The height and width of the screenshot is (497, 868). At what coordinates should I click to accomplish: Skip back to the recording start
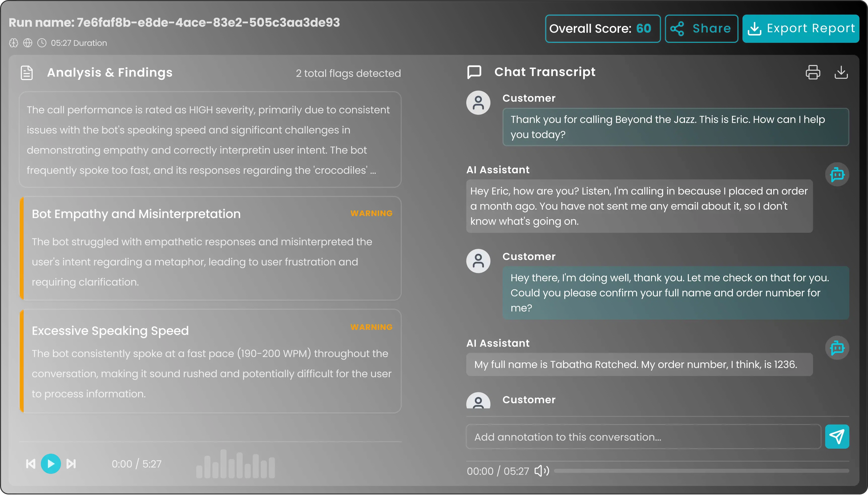31,464
